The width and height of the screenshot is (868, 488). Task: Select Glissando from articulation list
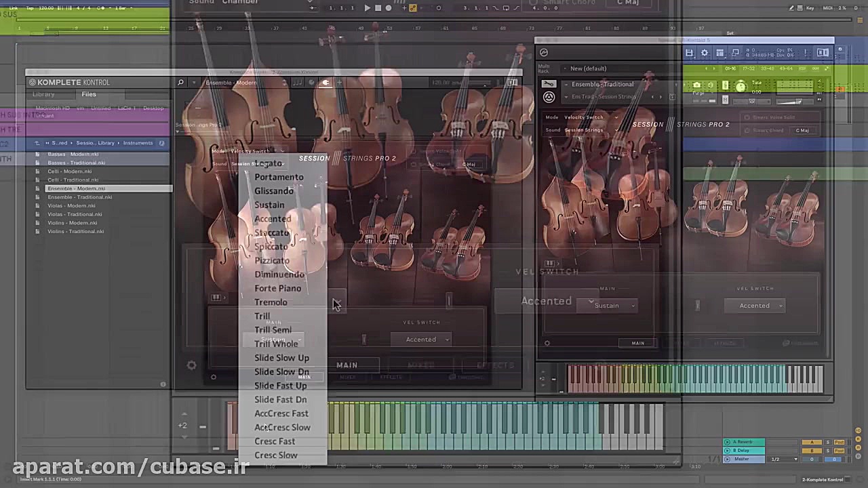[x=274, y=191]
